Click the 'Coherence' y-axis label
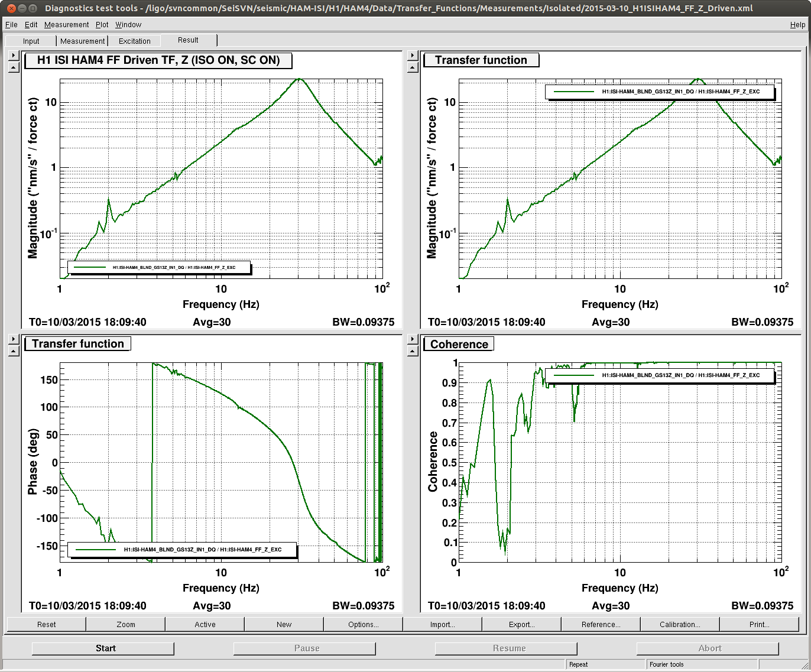 (433, 462)
